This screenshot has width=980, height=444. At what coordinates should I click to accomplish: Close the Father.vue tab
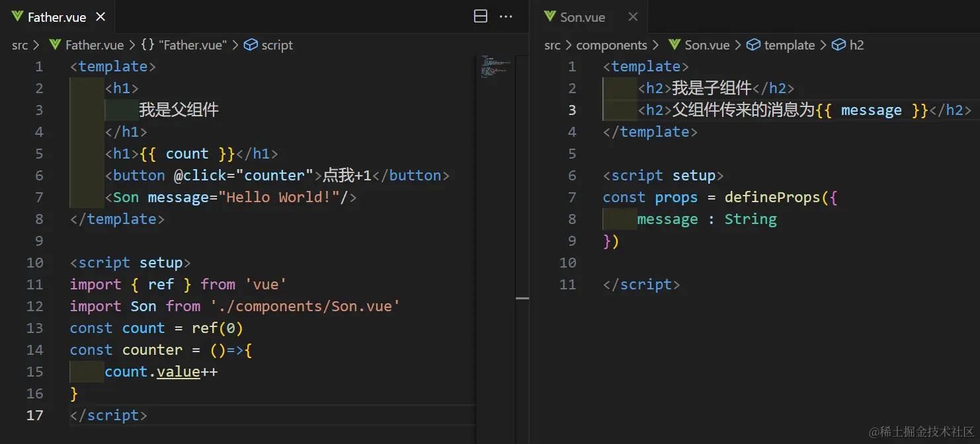pos(101,17)
